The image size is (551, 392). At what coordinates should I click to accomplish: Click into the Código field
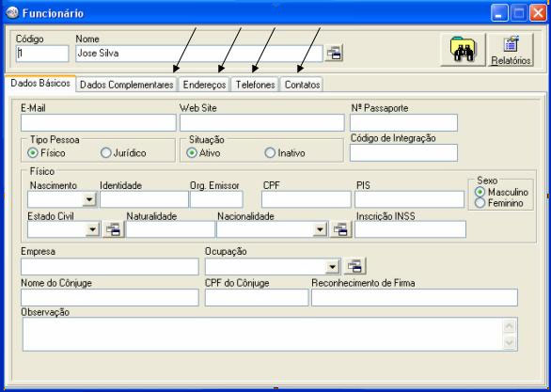tap(42, 54)
